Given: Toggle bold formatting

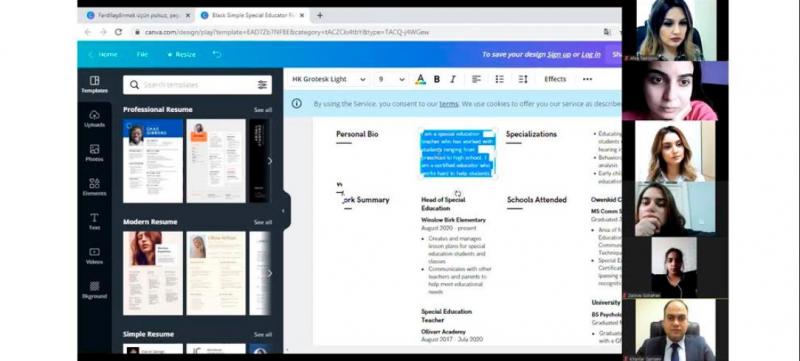Looking at the screenshot, I should pyautogui.click(x=437, y=79).
